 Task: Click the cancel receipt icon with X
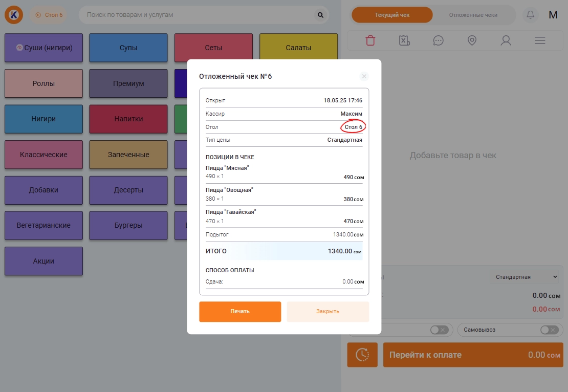pos(404,40)
